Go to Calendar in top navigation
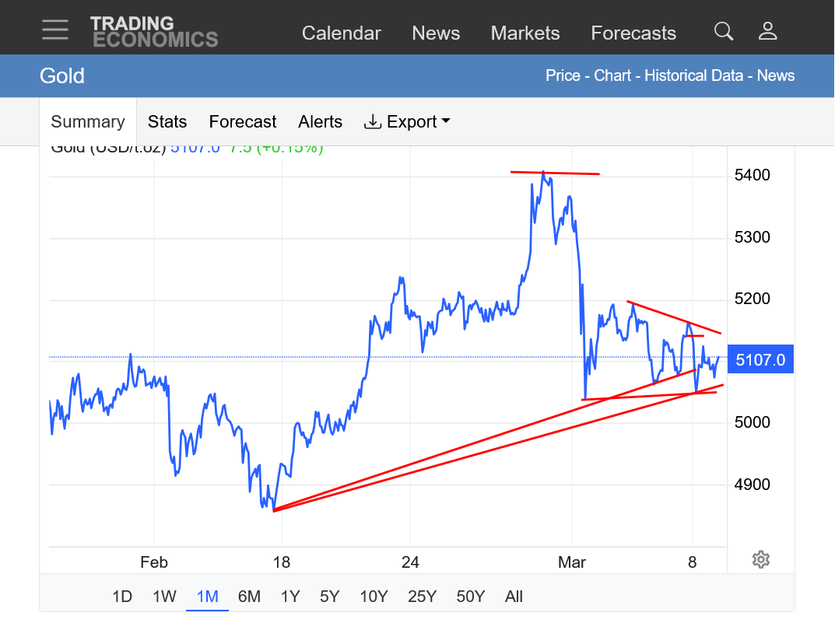The height and width of the screenshot is (644, 835). [342, 33]
